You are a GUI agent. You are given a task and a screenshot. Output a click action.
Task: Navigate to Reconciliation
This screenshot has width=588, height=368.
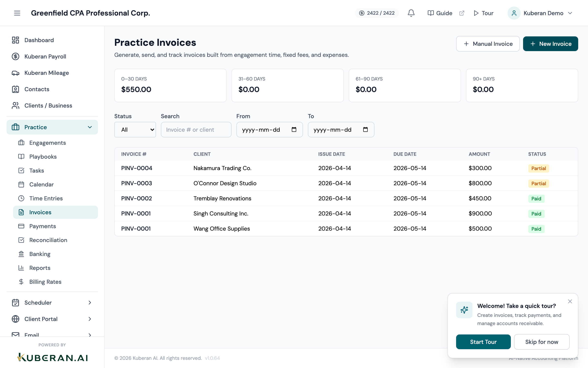55,240
